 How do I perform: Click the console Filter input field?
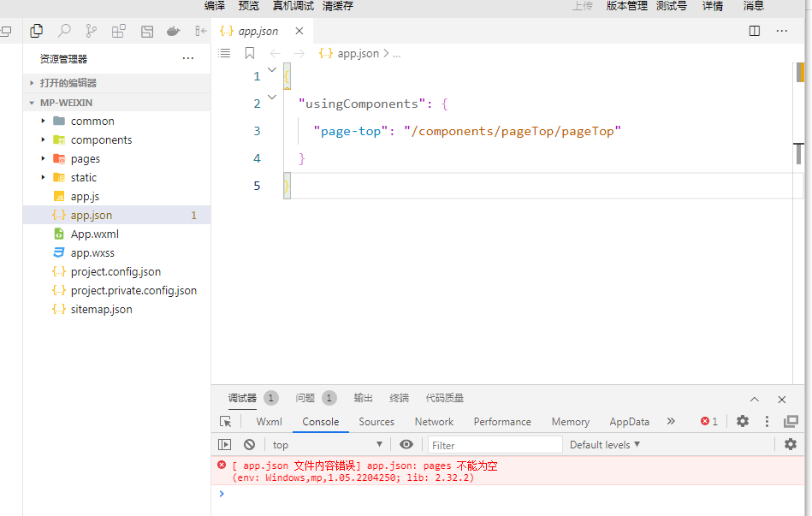[x=495, y=444]
